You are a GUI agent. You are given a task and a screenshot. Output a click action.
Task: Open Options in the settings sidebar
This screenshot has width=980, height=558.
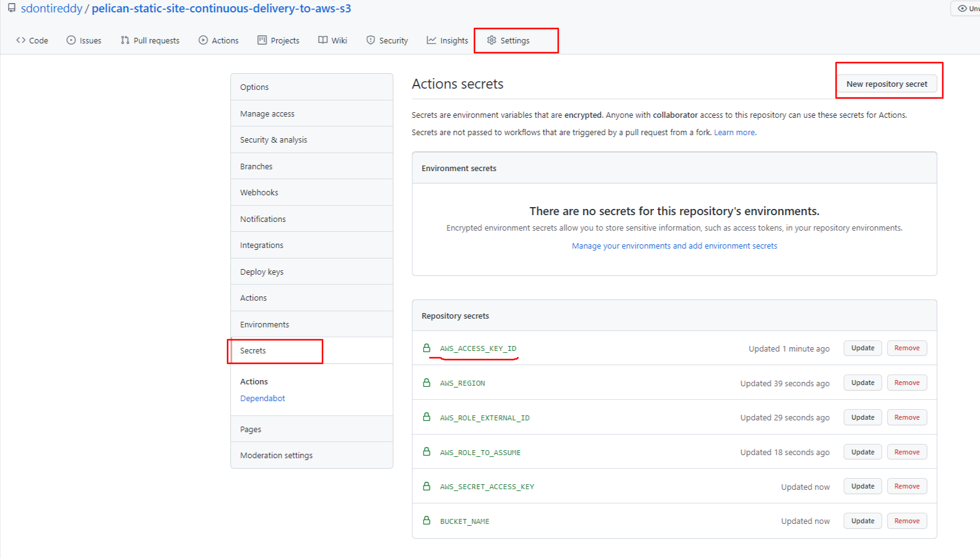point(311,87)
